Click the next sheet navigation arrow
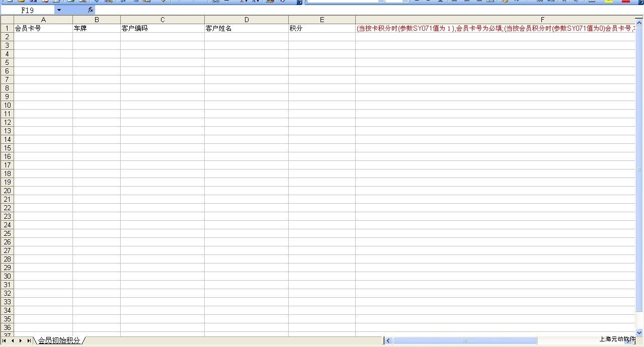Screen dimensions: 644x347 click(21, 341)
